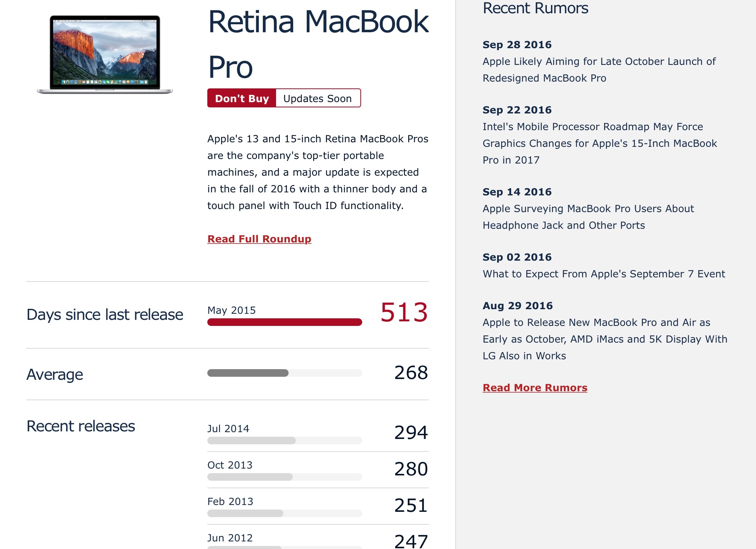The width and height of the screenshot is (756, 549).
Task: Click the Updates Soon label
Action: (x=317, y=98)
